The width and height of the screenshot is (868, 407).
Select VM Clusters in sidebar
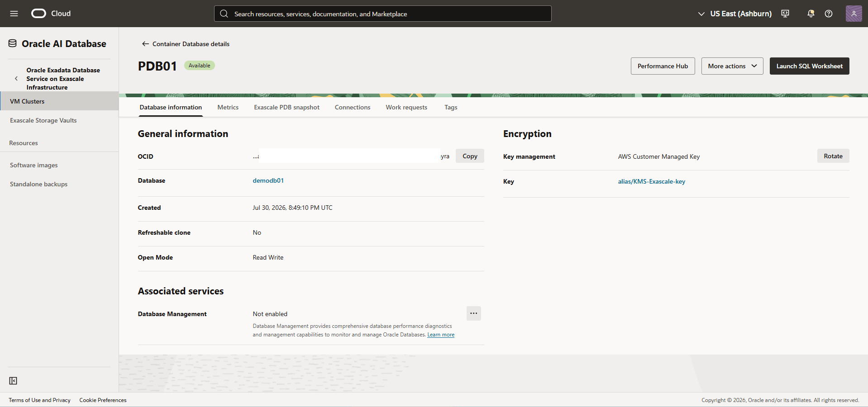click(x=59, y=101)
